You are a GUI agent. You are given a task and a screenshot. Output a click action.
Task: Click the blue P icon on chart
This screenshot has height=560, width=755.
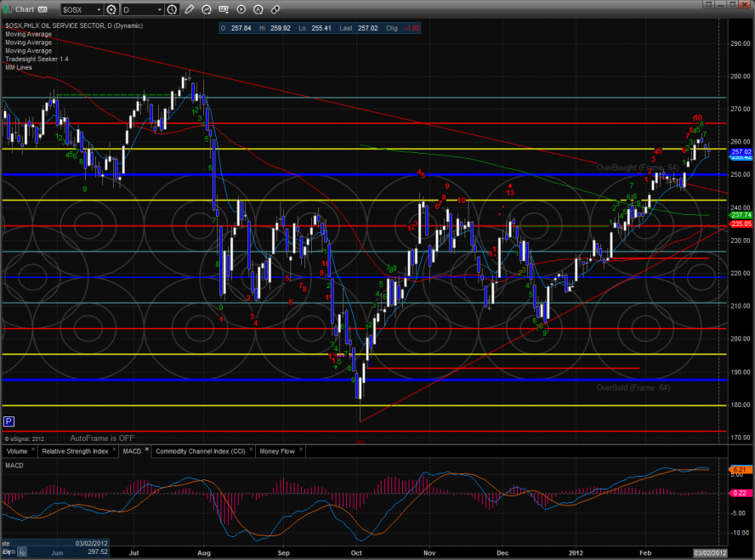click(x=9, y=421)
